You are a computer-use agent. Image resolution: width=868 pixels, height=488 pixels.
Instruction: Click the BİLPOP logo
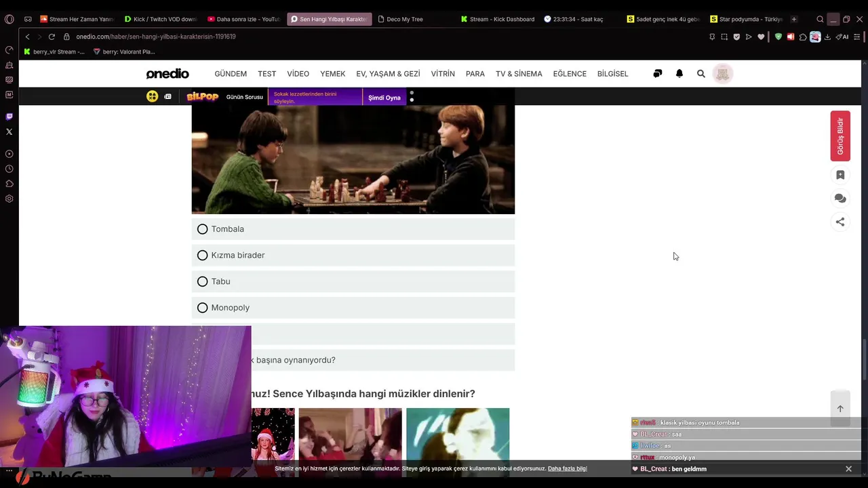(202, 97)
